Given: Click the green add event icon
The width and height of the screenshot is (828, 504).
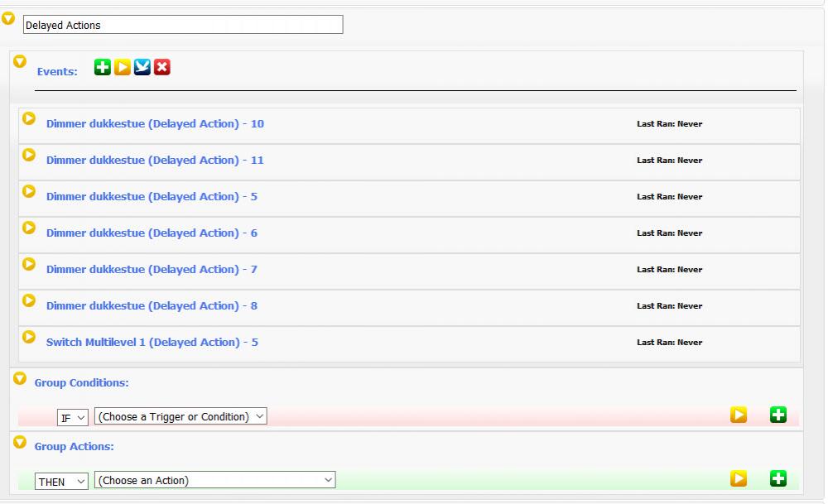Looking at the screenshot, I should [x=102, y=67].
